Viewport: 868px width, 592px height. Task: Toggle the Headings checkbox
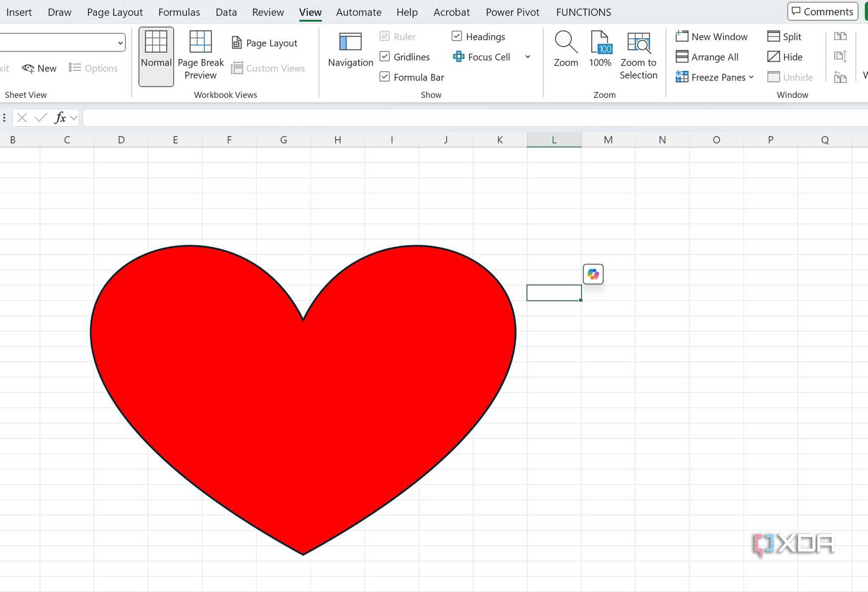tap(457, 36)
